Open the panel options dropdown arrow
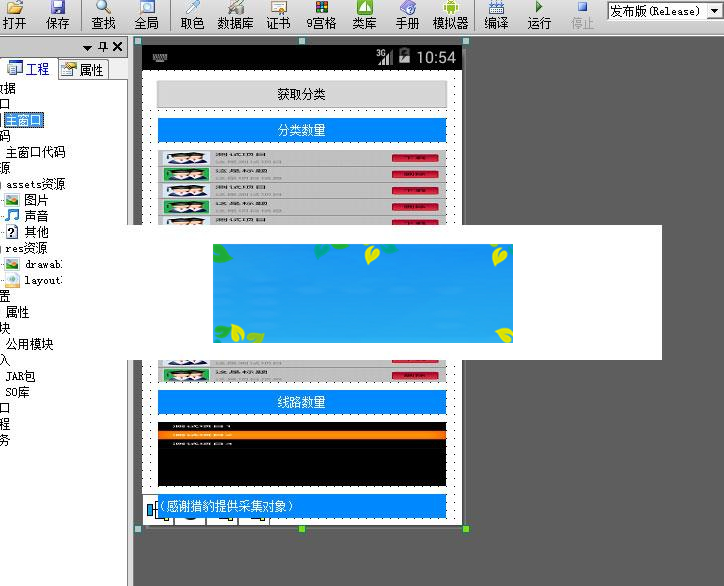The height and width of the screenshot is (586, 724). (87, 47)
